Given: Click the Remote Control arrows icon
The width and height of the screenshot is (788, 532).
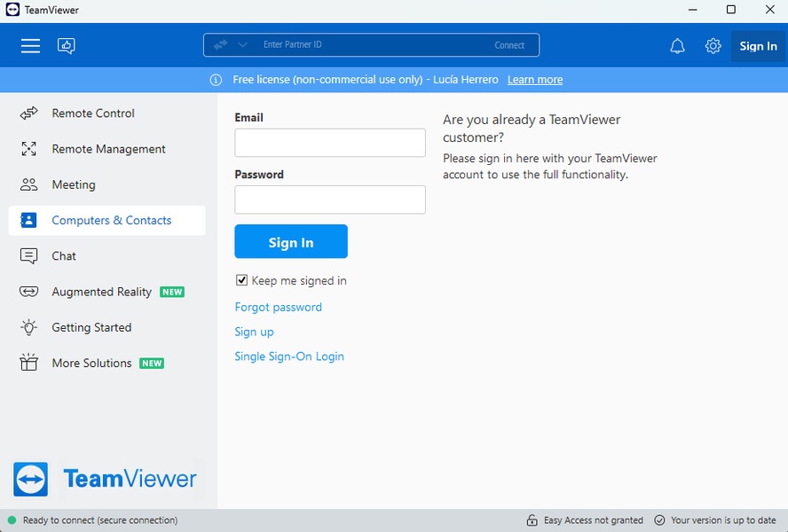Looking at the screenshot, I should point(29,113).
